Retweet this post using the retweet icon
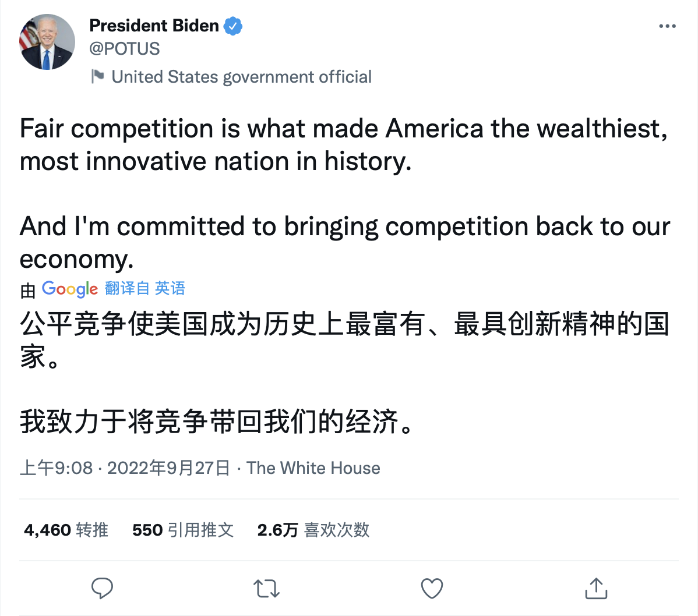This screenshot has width=698, height=616. click(267, 588)
